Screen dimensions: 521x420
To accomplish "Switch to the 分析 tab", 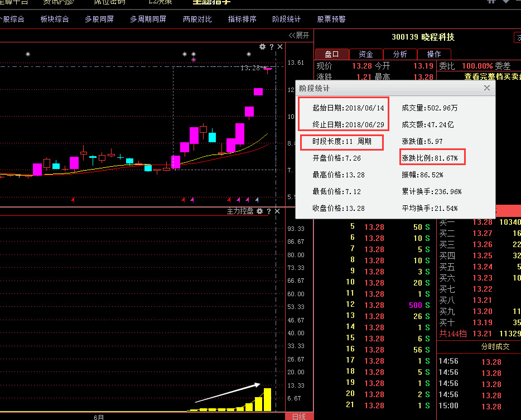I will [x=400, y=54].
